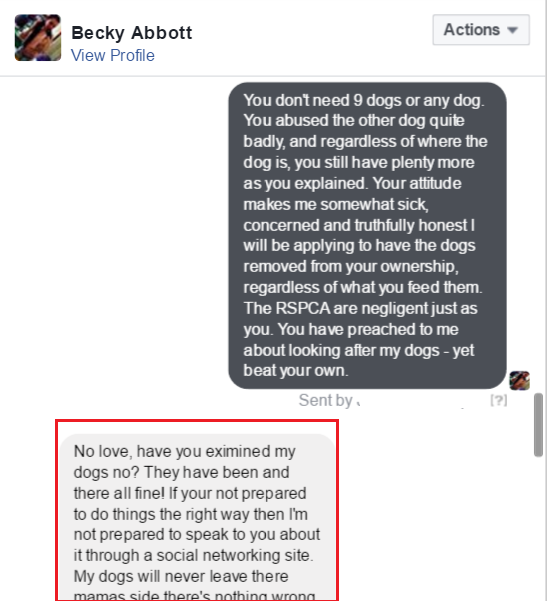The width and height of the screenshot is (547, 601).
Task: Click the small sender avatar beside sent message
Action: click(519, 381)
